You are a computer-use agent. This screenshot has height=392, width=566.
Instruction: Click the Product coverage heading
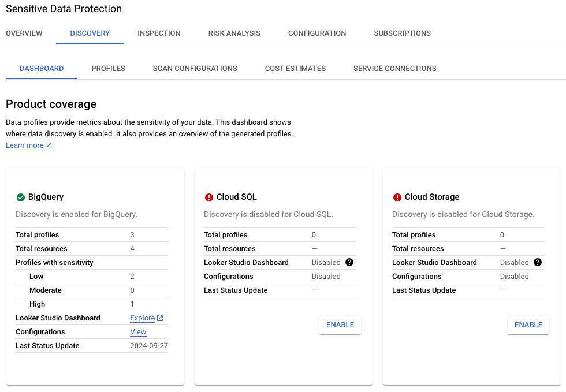pyautogui.click(x=51, y=104)
